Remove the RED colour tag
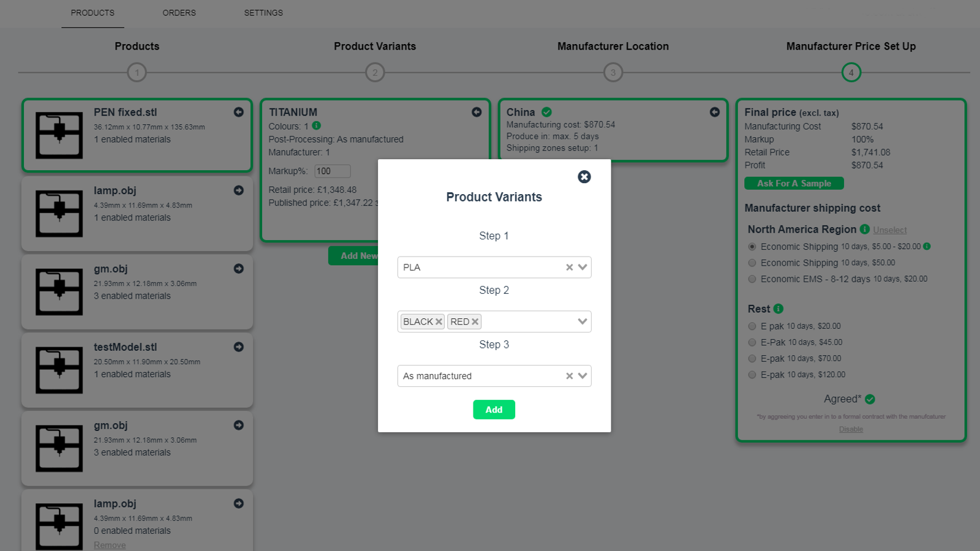This screenshot has width=980, height=551. click(x=475, y=322)
